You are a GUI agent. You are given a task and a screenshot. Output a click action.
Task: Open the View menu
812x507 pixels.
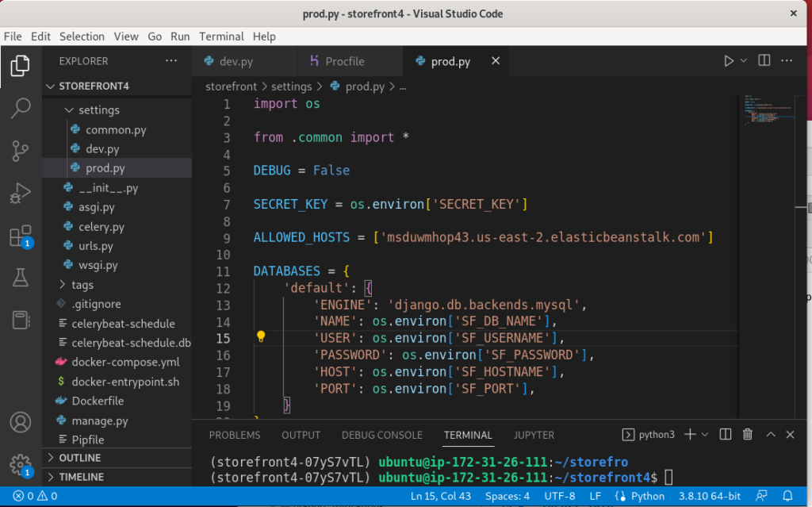click(x=126, y=36)
